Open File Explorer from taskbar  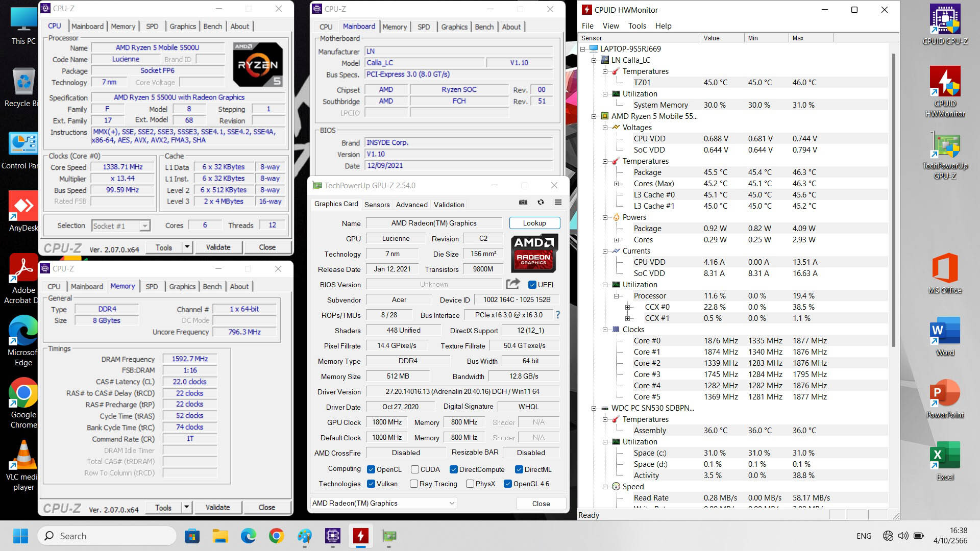220,536
